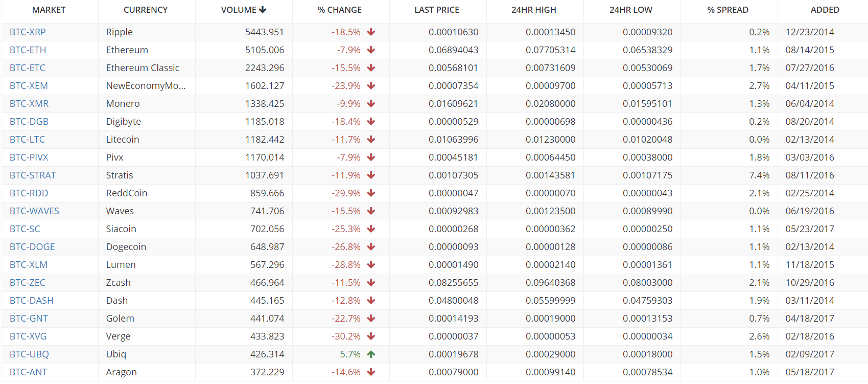The width and height of the screenshot is (868, 384).
Task: Open the BTC-XLM market link
Action: (x=29, y=265)
